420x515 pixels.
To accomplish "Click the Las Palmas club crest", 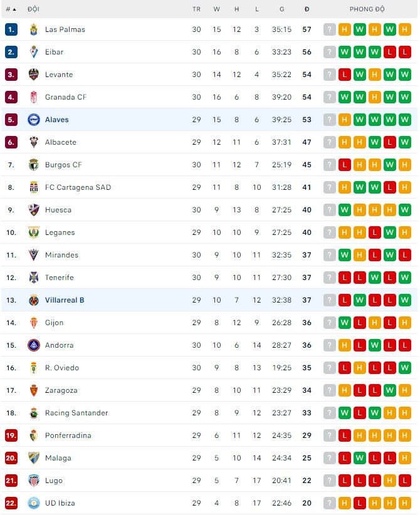I will point(34,29).
